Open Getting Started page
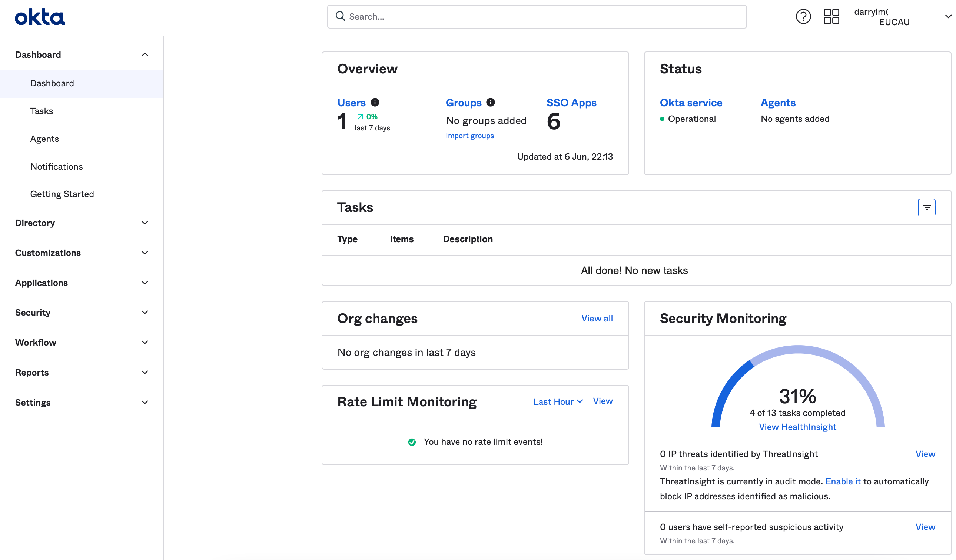 pyautogui.click(x=62, y=194)
